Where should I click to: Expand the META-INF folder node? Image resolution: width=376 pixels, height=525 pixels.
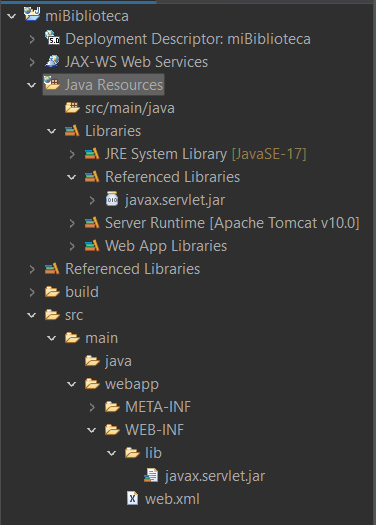click(x=92, y=407)
